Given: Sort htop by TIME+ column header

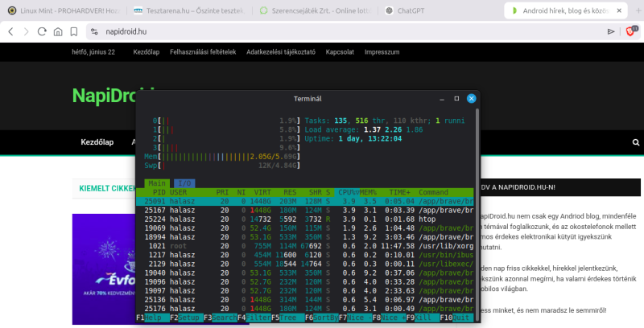Looking at the screenshot, I should (399, 192).
